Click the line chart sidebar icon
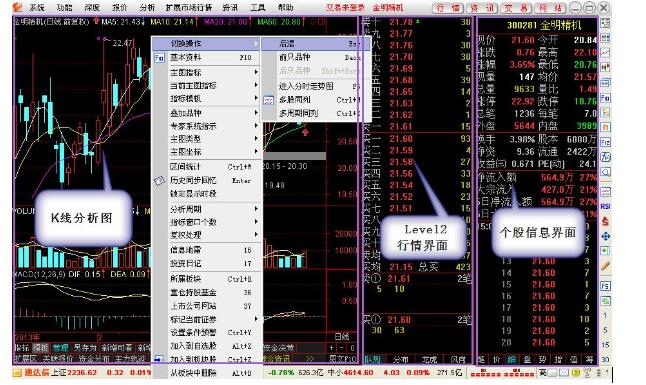 [605, 53]
